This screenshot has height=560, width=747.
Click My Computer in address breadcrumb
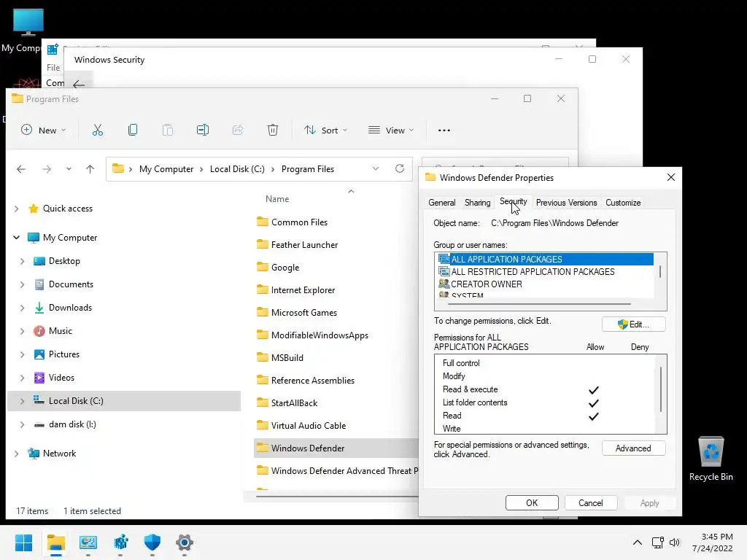[x=166, y=169]
